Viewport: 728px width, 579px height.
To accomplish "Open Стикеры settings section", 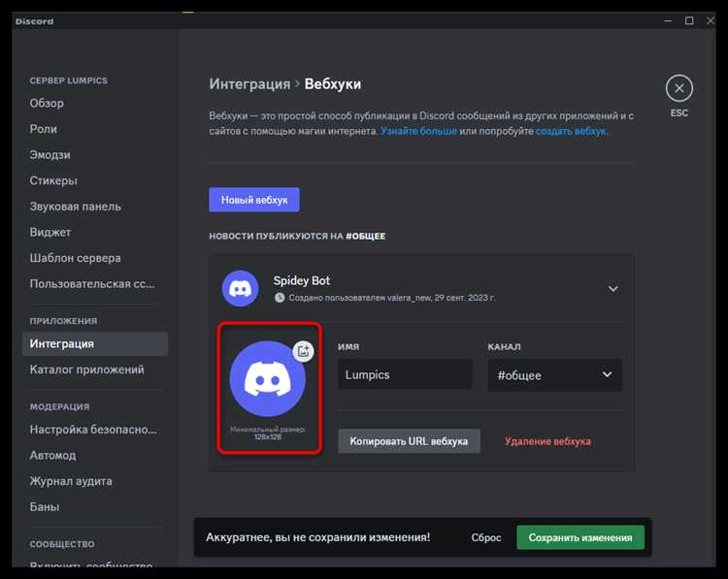I will point(53,180).
